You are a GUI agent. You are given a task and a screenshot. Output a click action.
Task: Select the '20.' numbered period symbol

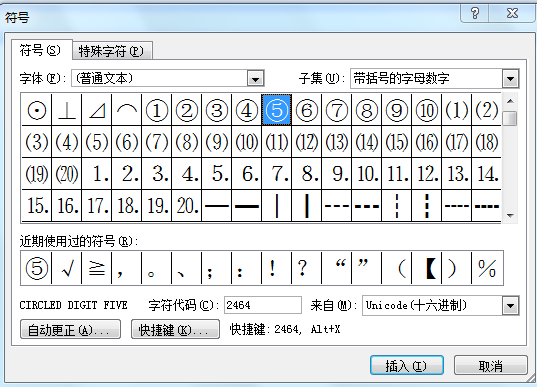point(187,205)
